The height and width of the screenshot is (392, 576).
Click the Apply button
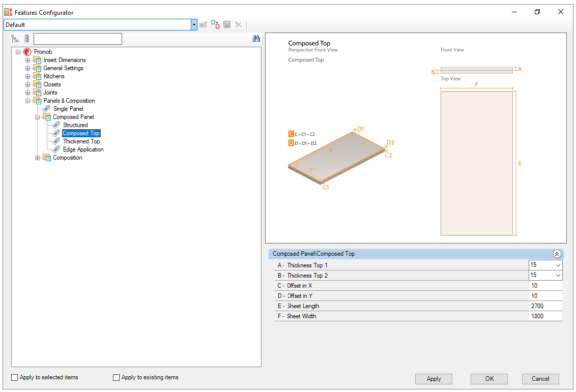pyautogui.click(x=434, y=379)
